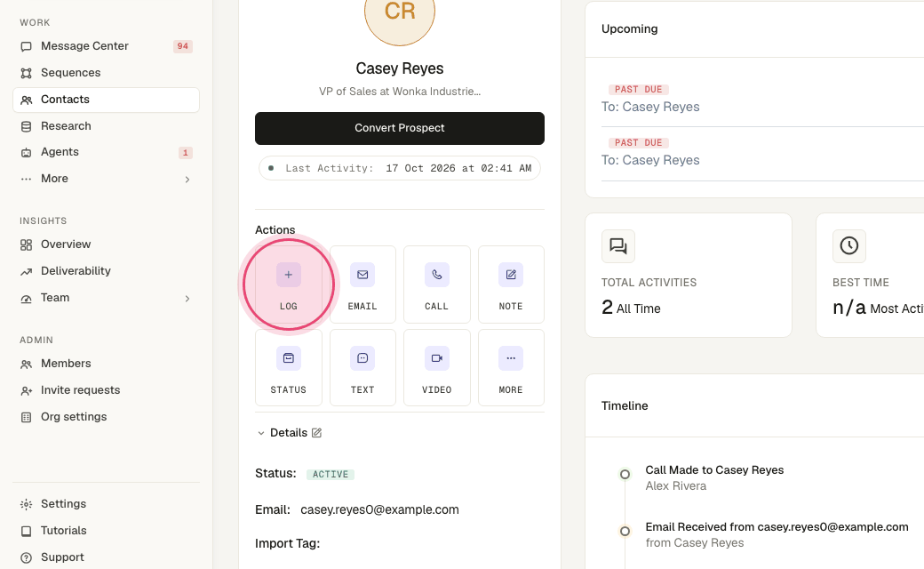Click the Note action button
924x569 pixels.
(511, 284)
